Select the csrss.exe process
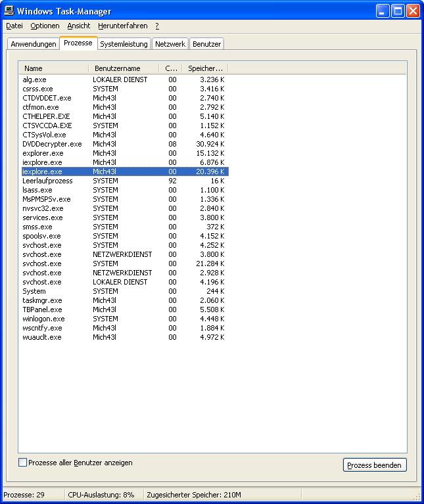The width and height of the screenshot is (424, 504). click(125, 89)
